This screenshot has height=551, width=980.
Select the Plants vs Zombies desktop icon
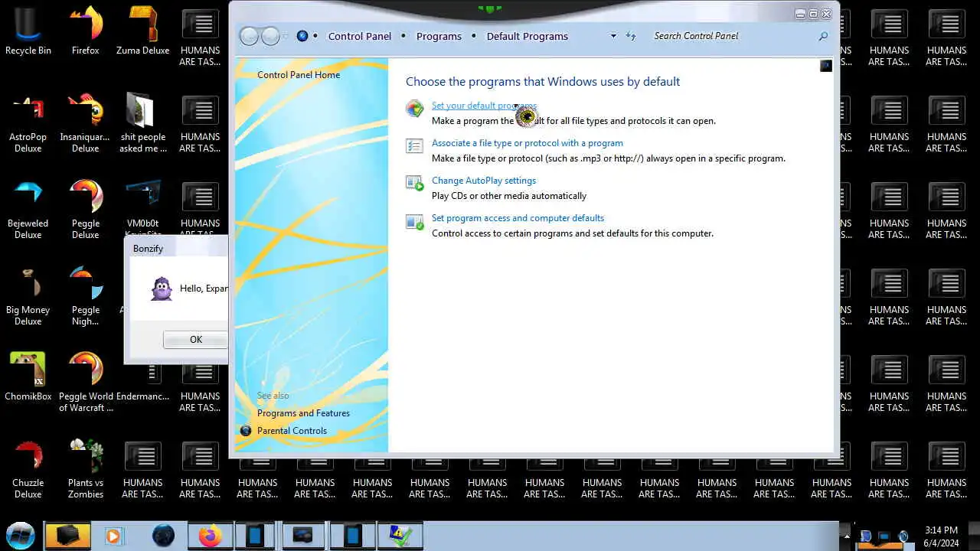(86, 468)
